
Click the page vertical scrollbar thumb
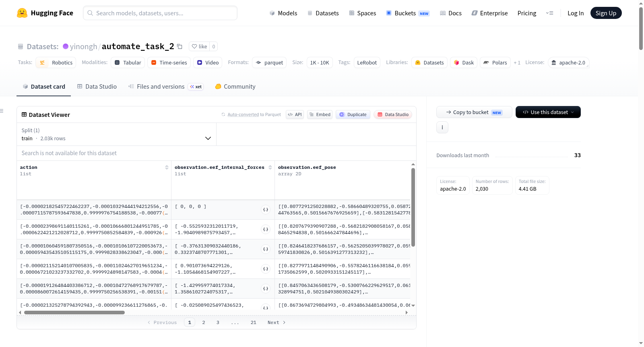click(x=641, y=28)
